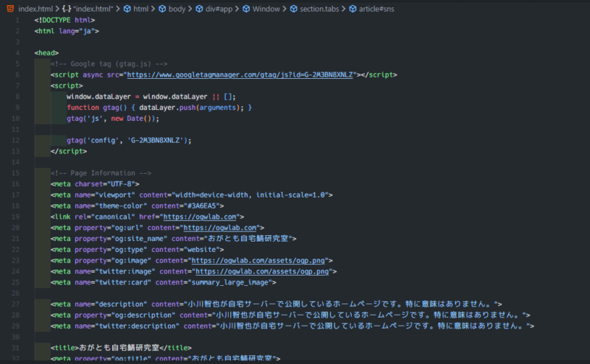Click the curly braces symbol icon in breadcrumb
This screenshot has height=364, width=590.
[x=66, y=8]
